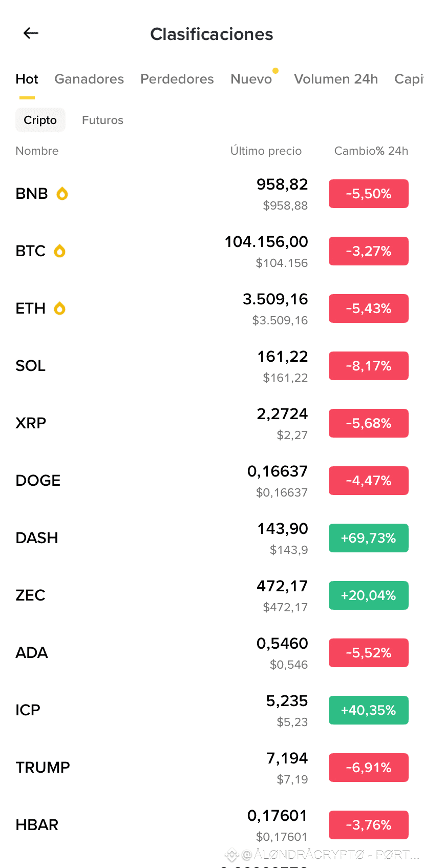Open the Perdedores tab
The image size is (424, 868).
177,79
